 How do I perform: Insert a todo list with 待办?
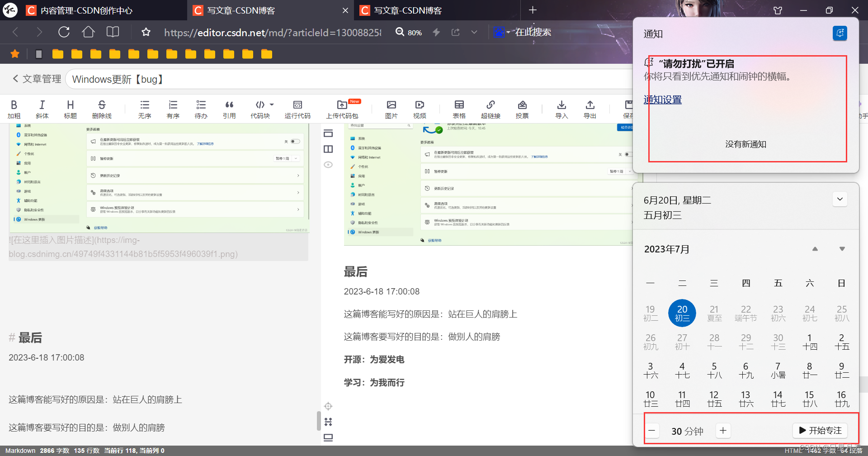coord(201,109)
